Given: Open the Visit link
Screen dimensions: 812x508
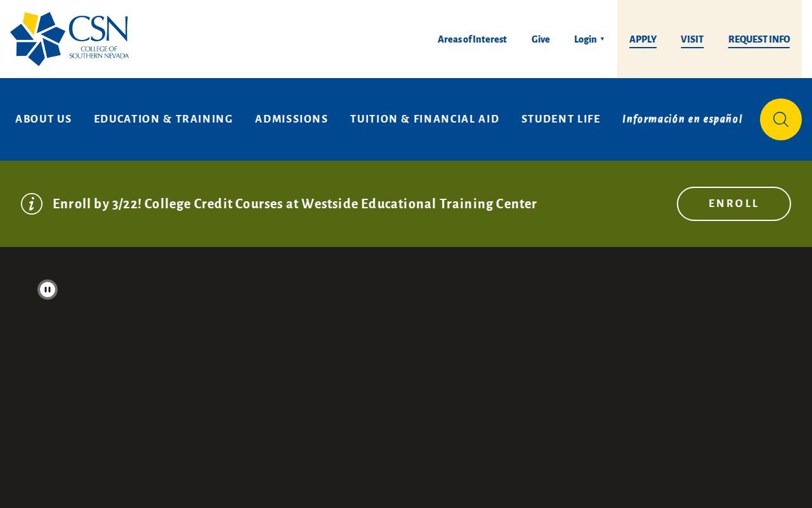Looking at the screenshot, I should (692, 39).
